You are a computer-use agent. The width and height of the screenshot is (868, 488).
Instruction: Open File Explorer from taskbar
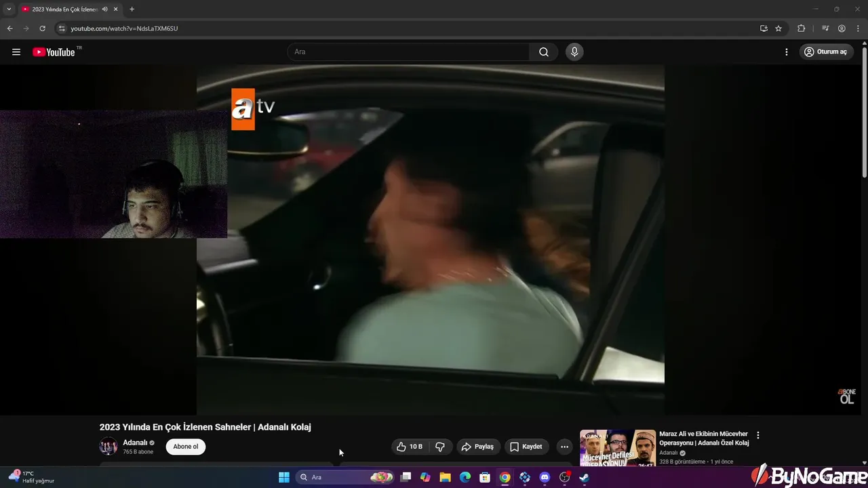(445, 477)
